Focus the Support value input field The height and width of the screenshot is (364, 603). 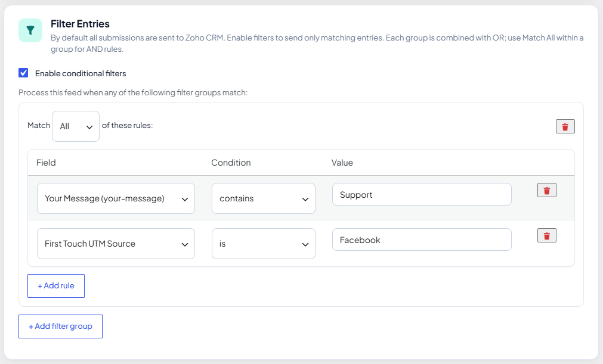[422, 194]
